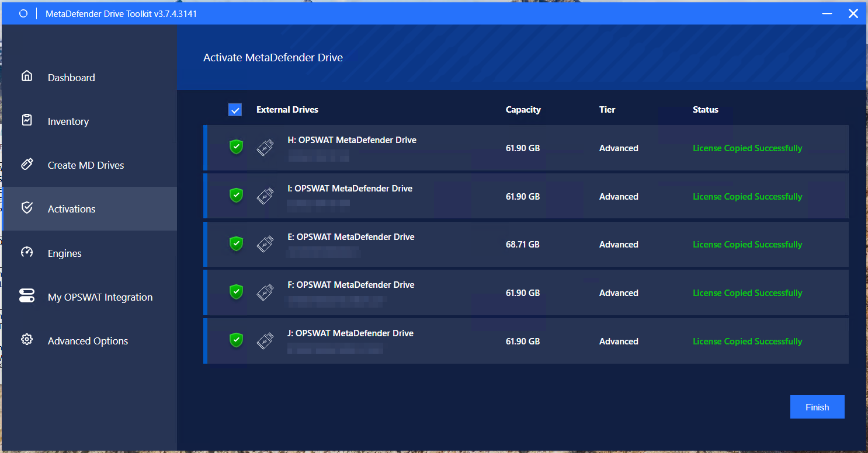Click the USB drive icon for I:
868x453 pixels.
265,197
